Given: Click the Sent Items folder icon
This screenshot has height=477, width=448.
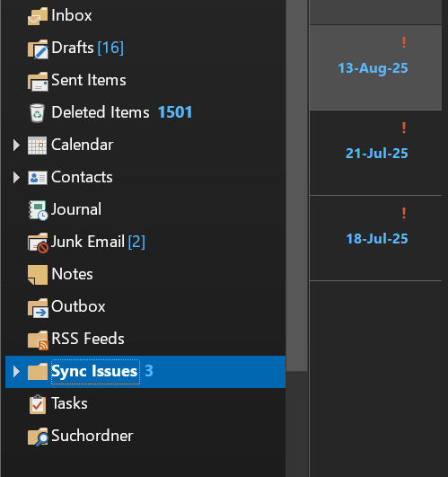Looking at the screenshot, I should pyautogui.click(x=38, y=82).
